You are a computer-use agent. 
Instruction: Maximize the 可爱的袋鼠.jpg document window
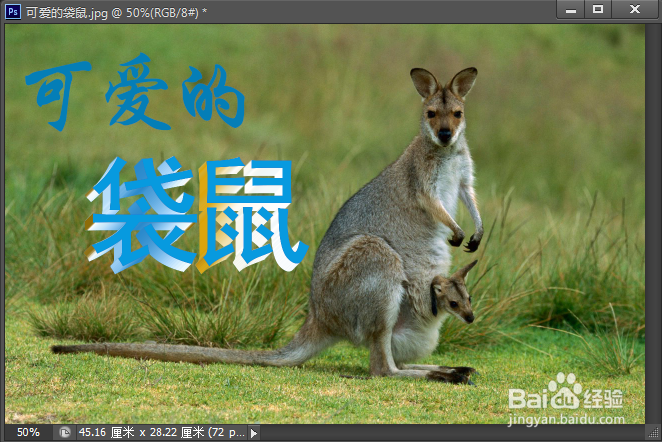[x=598, y=9]
